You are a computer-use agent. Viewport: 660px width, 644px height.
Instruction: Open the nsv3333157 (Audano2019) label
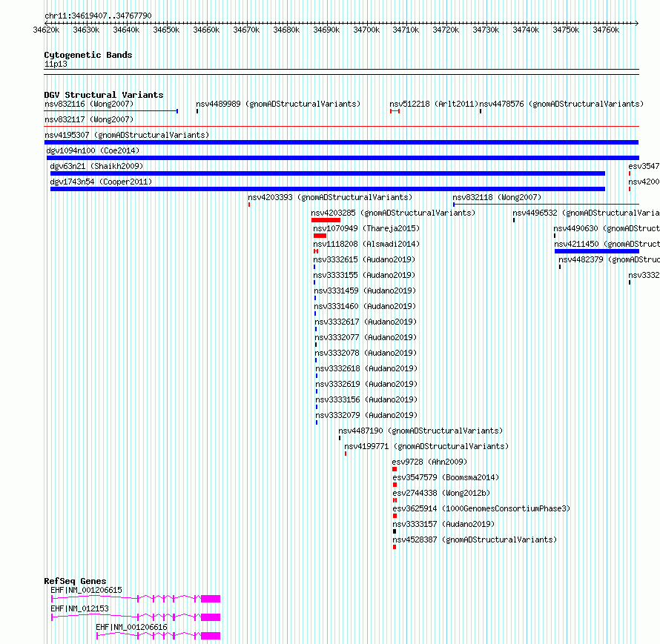point(443,524)
